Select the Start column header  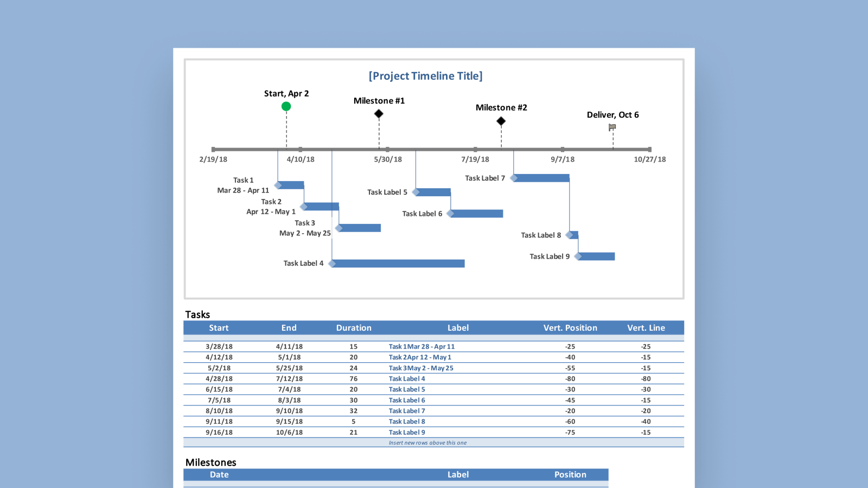(219, 328)
